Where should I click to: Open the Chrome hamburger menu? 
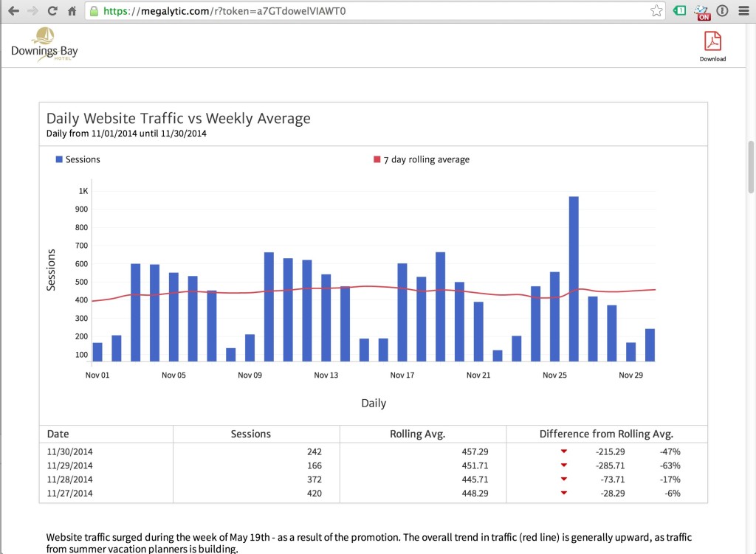(x=743, y=11)
